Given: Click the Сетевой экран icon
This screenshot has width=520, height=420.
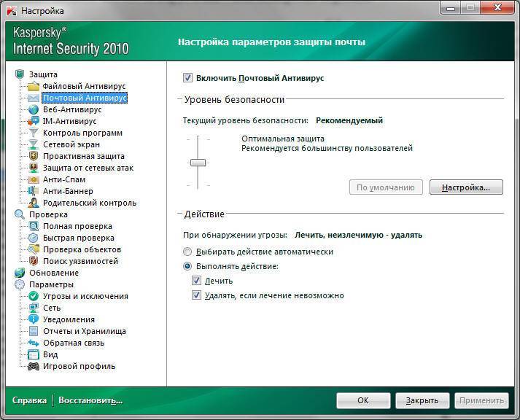Looking at the screenshot, I should 33,144.
